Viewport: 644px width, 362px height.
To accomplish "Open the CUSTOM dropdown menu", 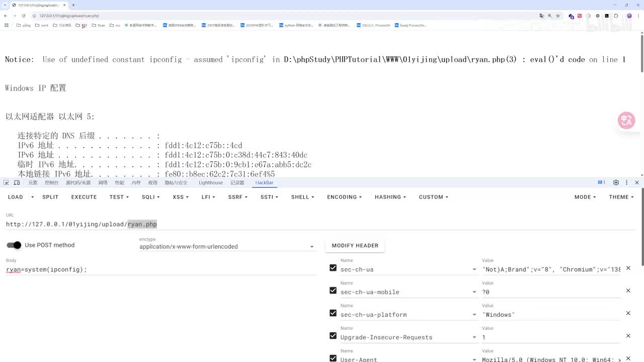I will tap(434, 197).
